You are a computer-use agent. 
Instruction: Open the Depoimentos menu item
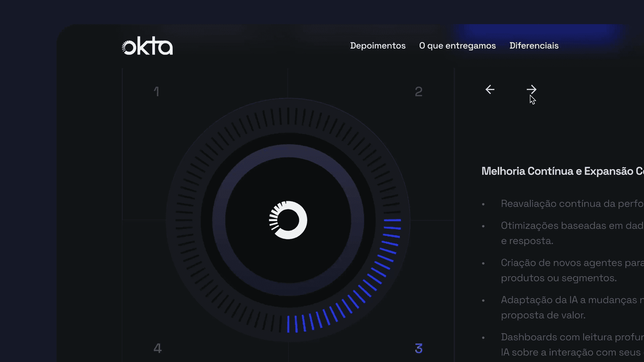(x=378, y=46)
